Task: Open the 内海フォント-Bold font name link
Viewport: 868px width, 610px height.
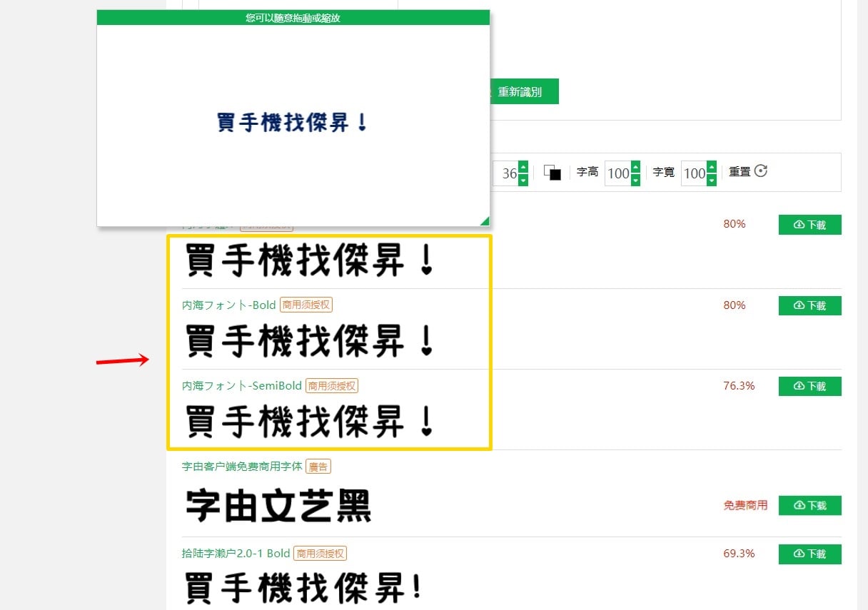Action: point(229,305)
